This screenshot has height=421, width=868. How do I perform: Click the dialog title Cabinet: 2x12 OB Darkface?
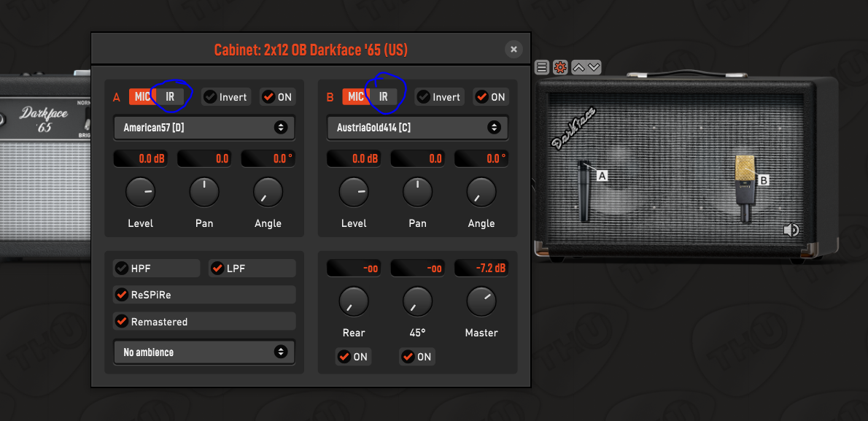point(311,50)
